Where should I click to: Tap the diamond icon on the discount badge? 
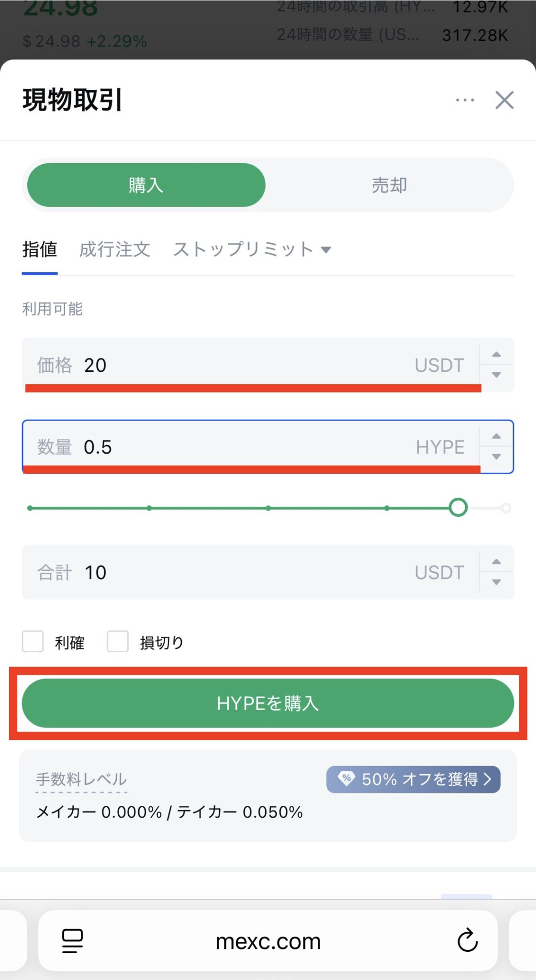(346, 779)
